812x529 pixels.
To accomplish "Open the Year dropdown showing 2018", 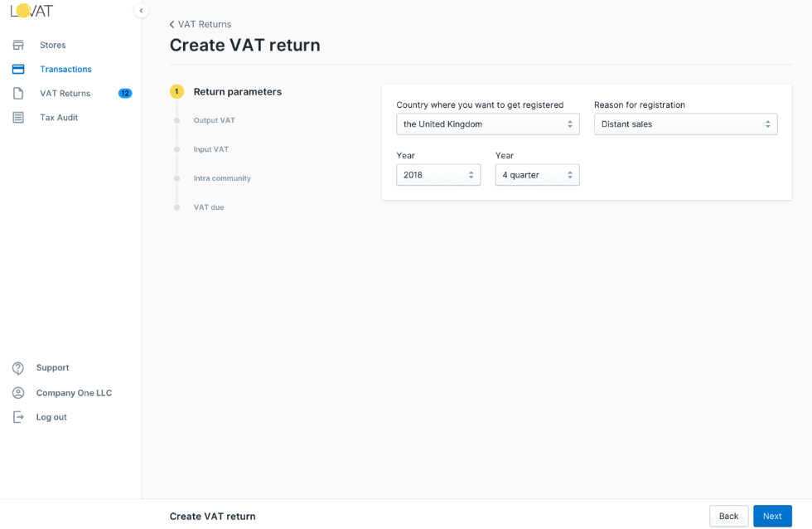I will pyautogui.click(x=438, y=175).
